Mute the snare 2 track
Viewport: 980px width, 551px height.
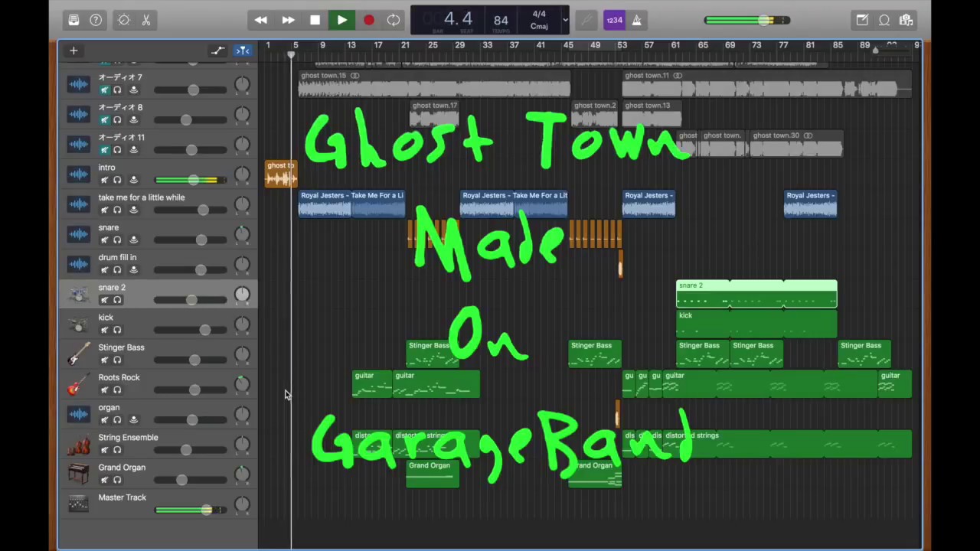(x=104, y=300)
